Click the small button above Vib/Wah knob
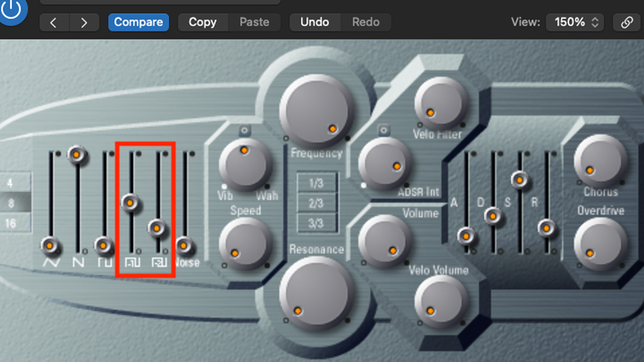644x362 pixels. click(x=245, y=130)
